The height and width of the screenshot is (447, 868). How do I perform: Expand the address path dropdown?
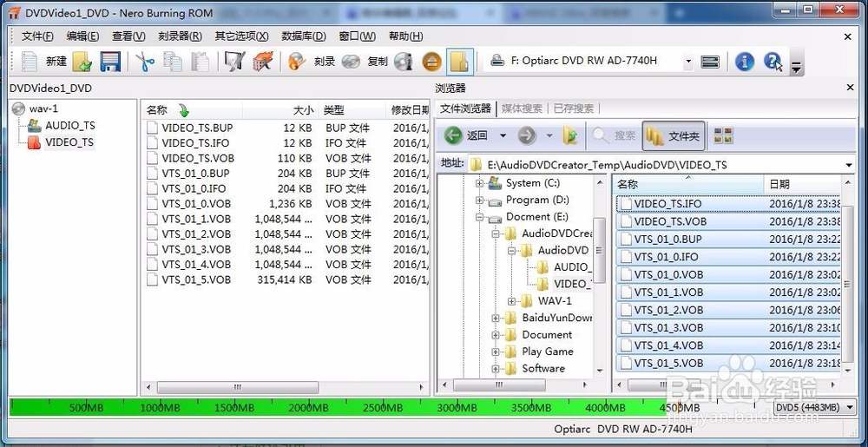[x=849, y=165]
